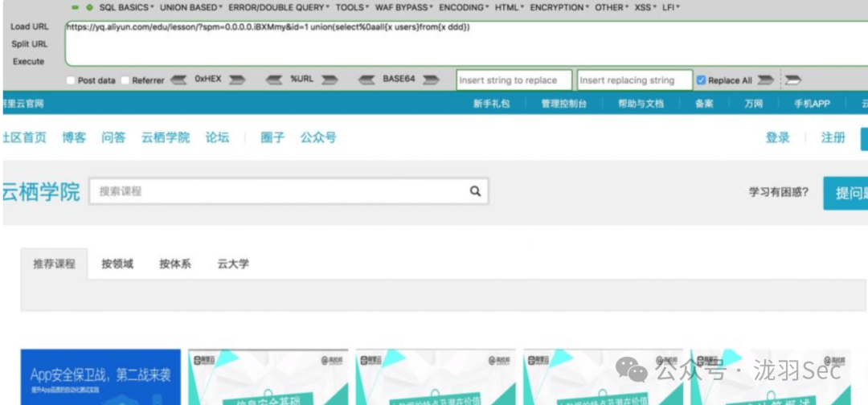The width and height of the screenshot is (868, 405).
Task: Open 问答 in the community nav
Action: [x=113, y=137]
